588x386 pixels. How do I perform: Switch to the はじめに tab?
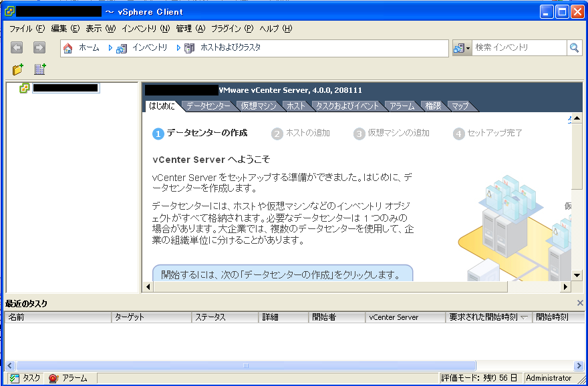[x=162, y=106]
